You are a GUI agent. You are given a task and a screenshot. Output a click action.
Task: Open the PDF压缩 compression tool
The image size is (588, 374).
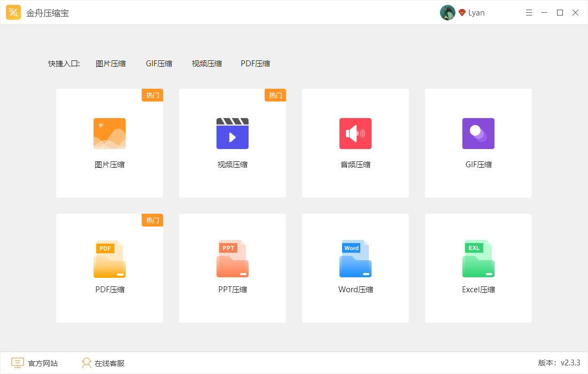(x=109, y=268)
